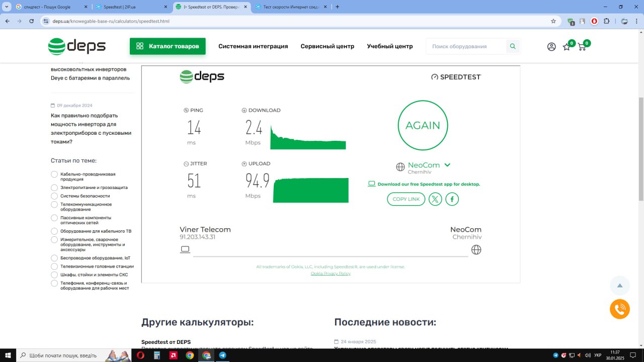Select the Беспроводное оборудование, IoT radio option
The height and width of the screenshot is (362, 644).
[x=54, y=258]
